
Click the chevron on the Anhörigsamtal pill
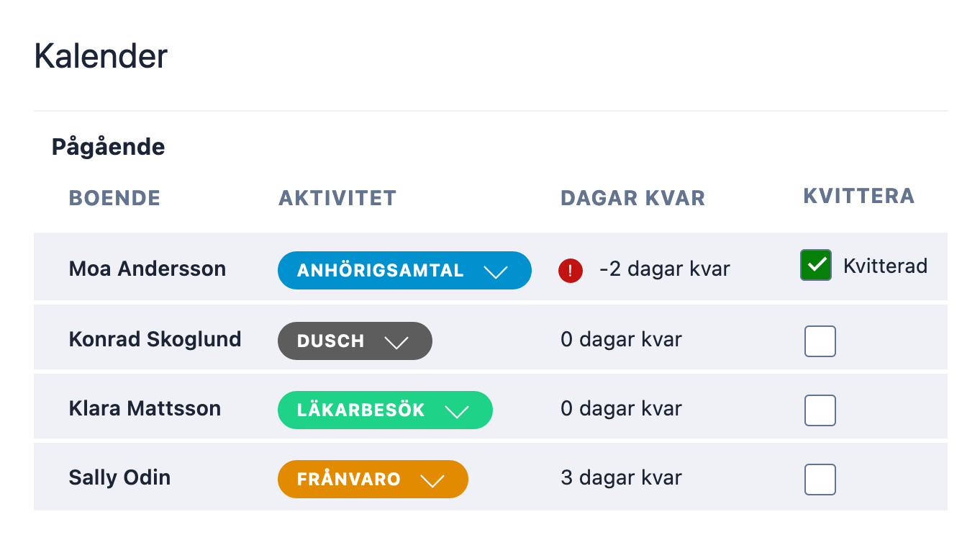496,271
